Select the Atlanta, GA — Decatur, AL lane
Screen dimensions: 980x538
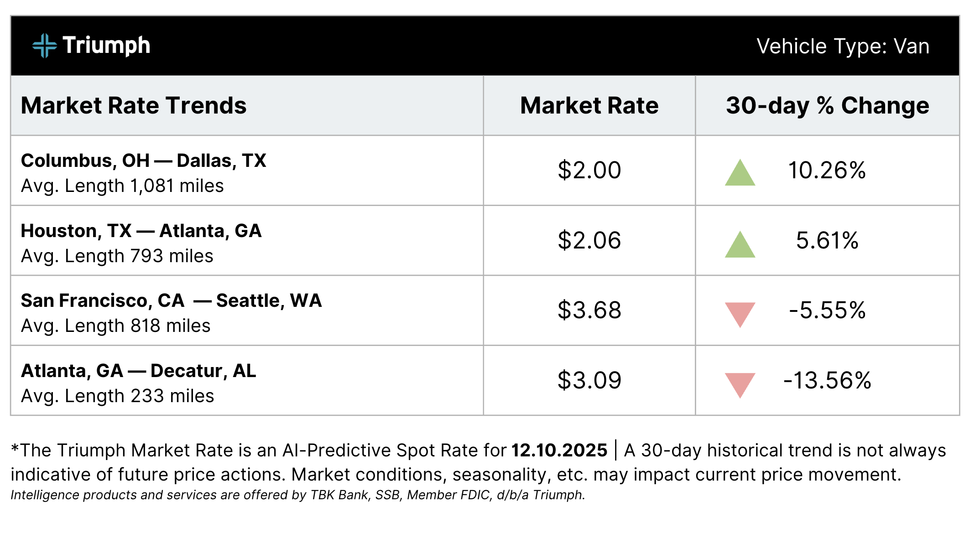click(x=138, y=371)
